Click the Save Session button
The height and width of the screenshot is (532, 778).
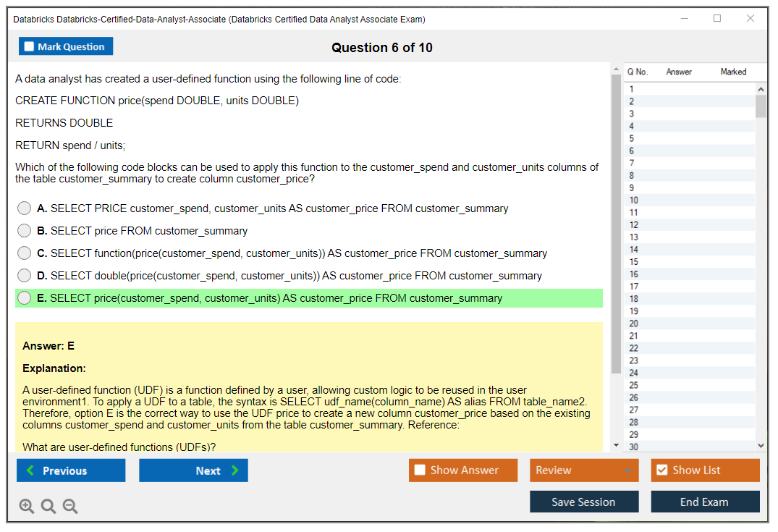(583, 502)
